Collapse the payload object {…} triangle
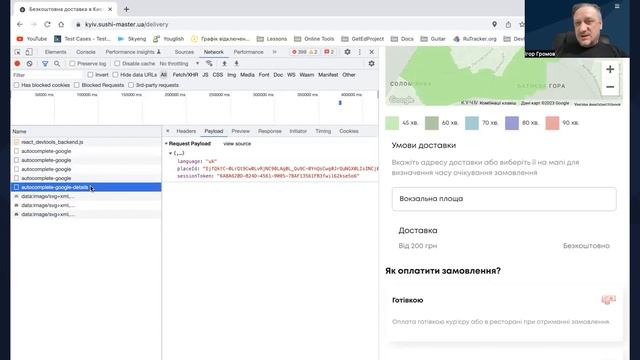Image resolution: width=640 pixels, height=360 pixels. tap(171, 153)
